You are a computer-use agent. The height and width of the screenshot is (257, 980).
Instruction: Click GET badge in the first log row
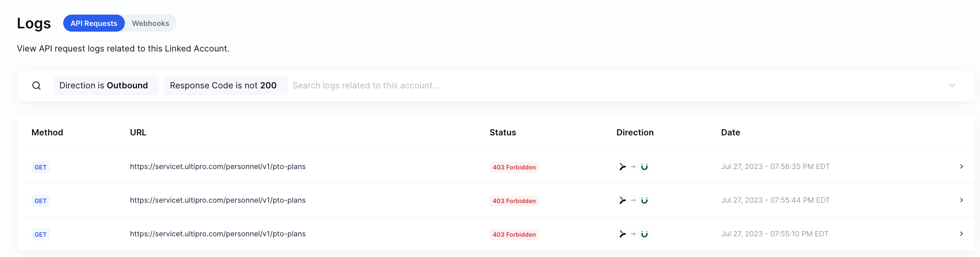tap(41, 167)
